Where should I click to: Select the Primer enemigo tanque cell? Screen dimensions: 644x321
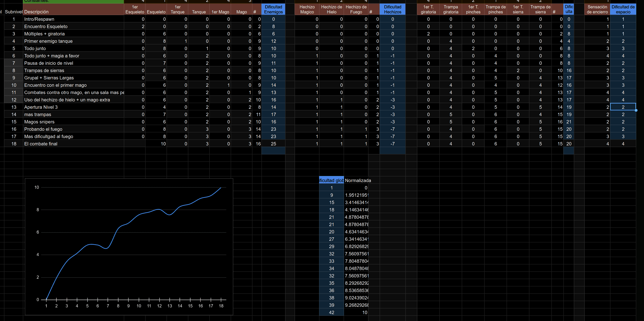[73, 41]
